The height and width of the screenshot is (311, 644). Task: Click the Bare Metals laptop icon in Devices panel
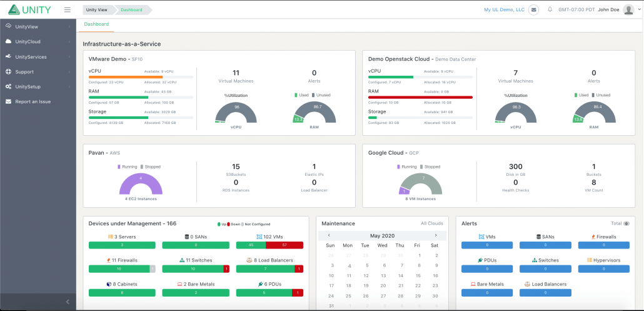[x=179, y=284]
